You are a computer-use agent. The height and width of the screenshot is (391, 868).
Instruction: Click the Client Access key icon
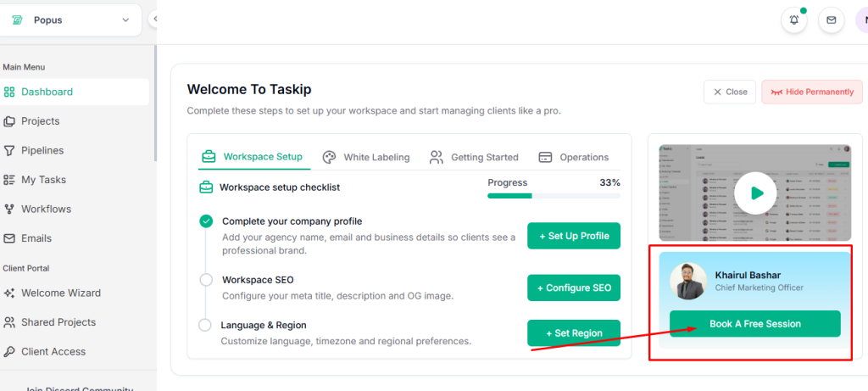[9, 351]
